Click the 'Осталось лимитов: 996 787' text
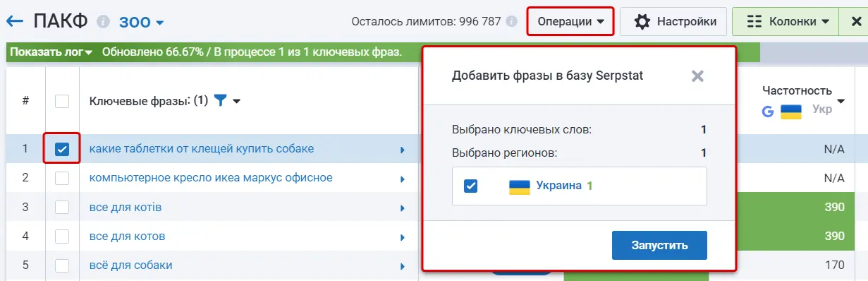 (426, 21)
